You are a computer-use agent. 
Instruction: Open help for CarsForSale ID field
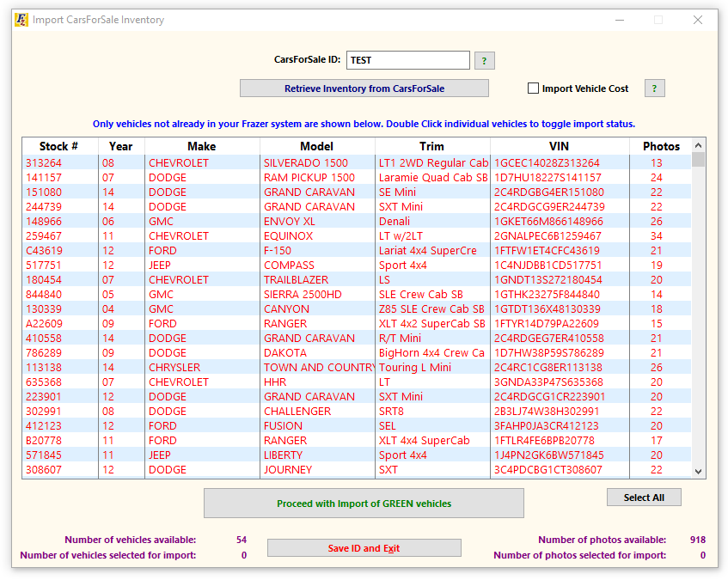tap(484, 60)
